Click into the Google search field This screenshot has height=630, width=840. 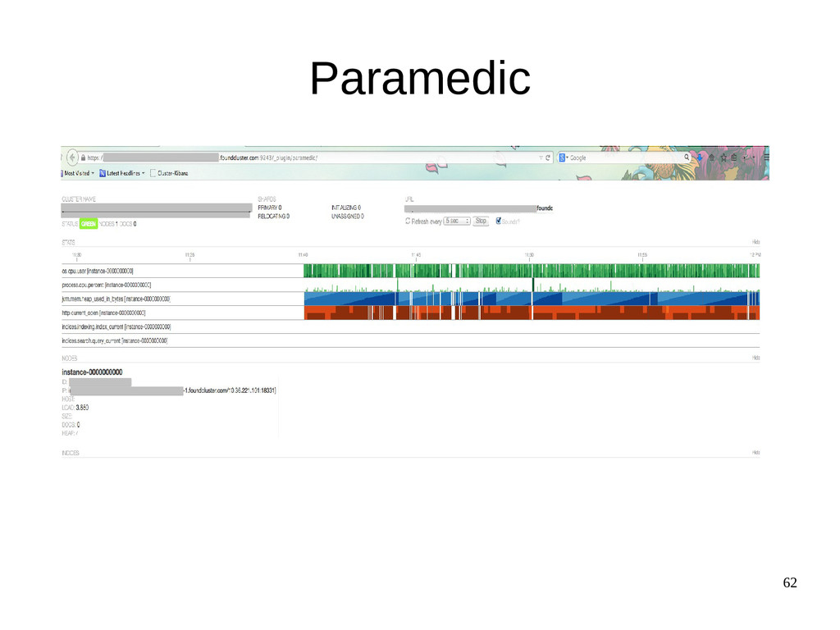click(x=624, y=158)
